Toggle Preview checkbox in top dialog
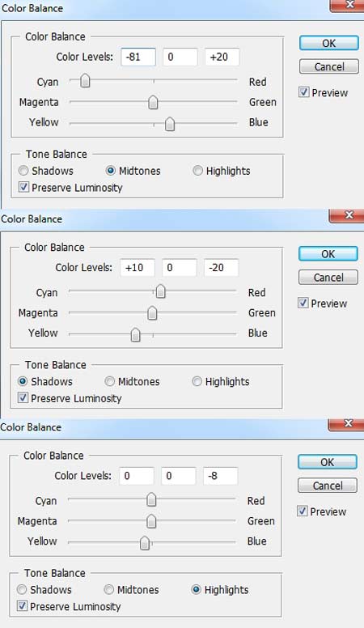Screen dimensions: 364x628 (x=303, y=92)
